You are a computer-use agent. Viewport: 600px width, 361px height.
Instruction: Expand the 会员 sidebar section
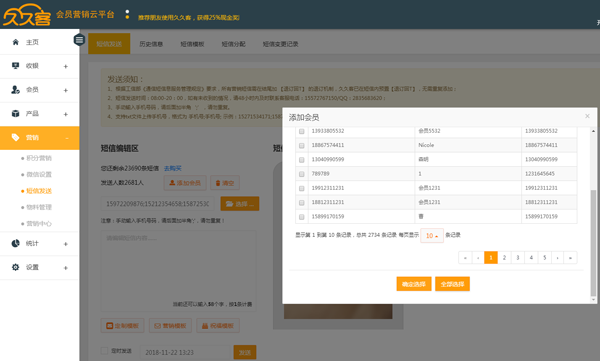point(66,90)
